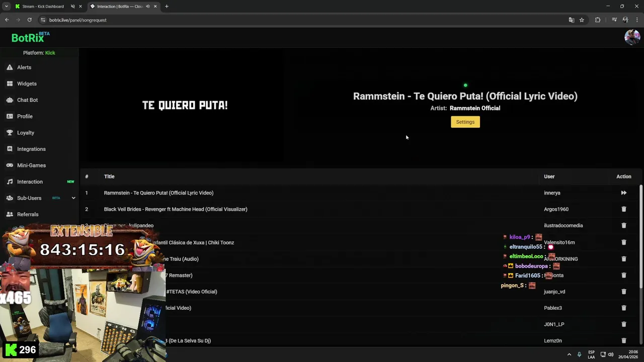Viewport: 644px width, 362px height.
Task: Delete Valensito16m's song request
Action: point(623,242)
